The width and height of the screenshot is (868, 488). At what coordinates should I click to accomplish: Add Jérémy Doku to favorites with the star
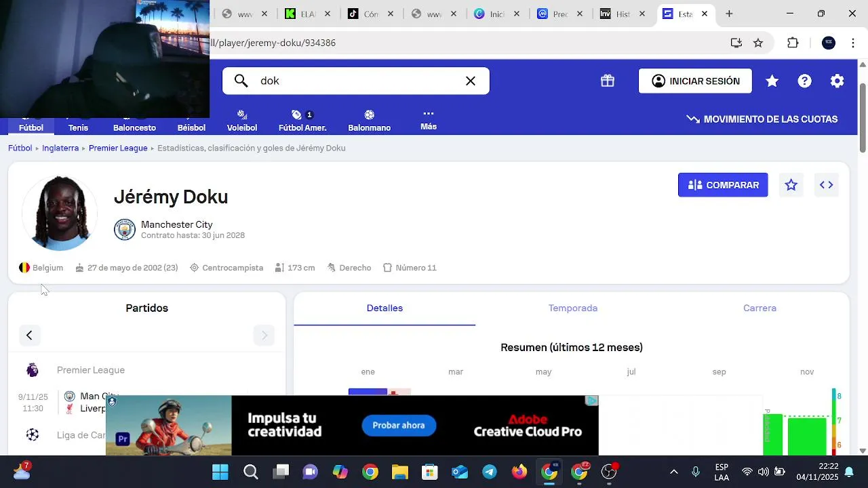click(791, 185)
